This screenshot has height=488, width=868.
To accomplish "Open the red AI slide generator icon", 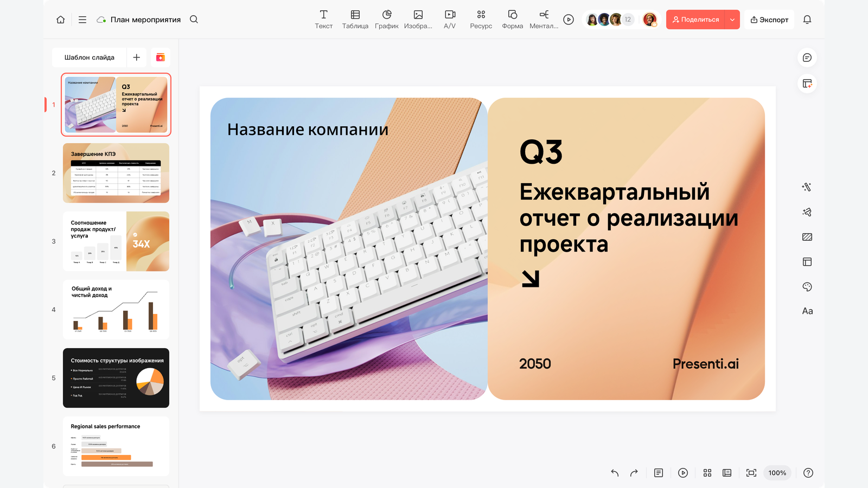I will coord(161,57).
